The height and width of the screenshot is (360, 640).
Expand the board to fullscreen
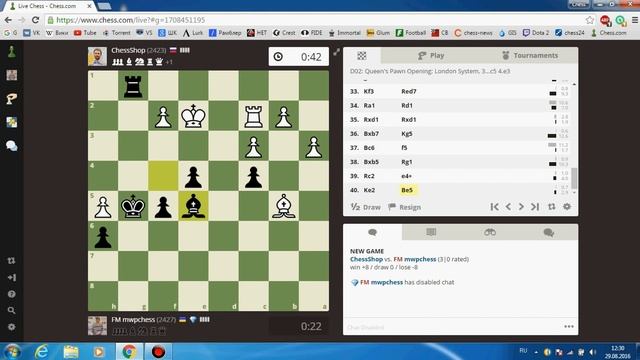pyautogui.click(x=336, y=52)
